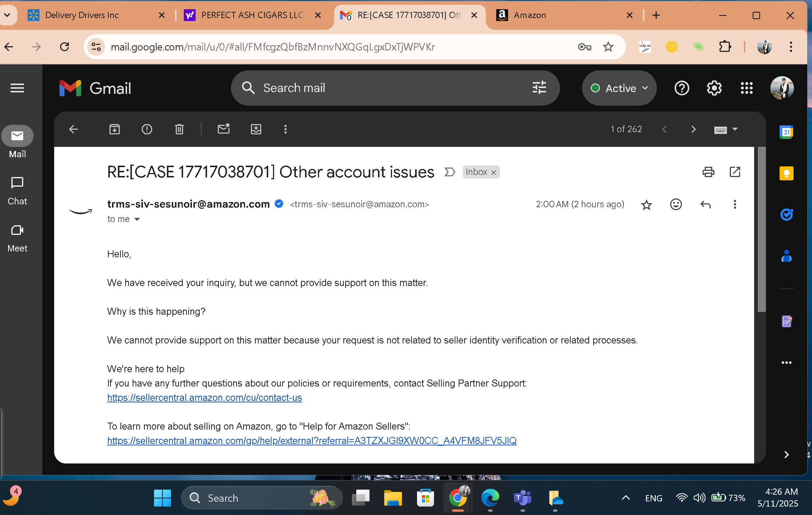Open Google Keep side panel
Image resolution: width=812 pixels, height=515 pixels.
click(x=787, y=173)
